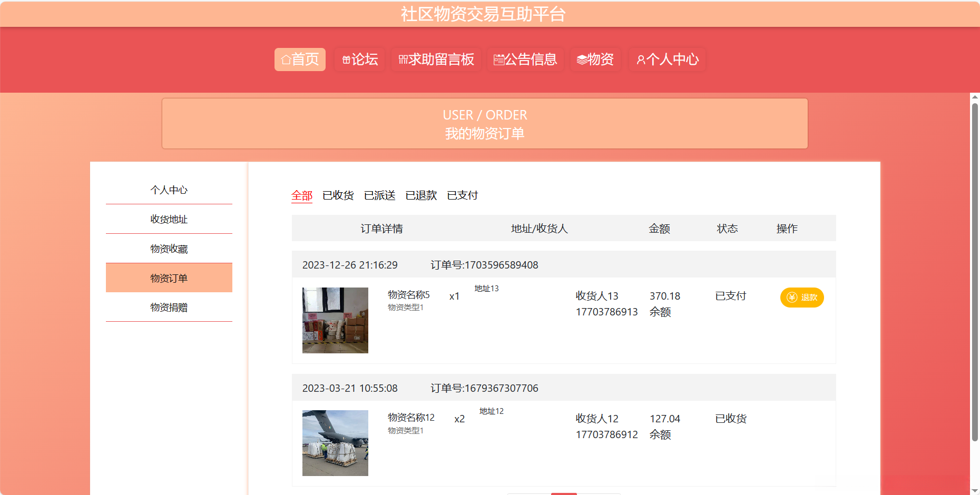Click the 物资 supplies stack icon
This screenshot has height=495, width=980.
point(582,60)
